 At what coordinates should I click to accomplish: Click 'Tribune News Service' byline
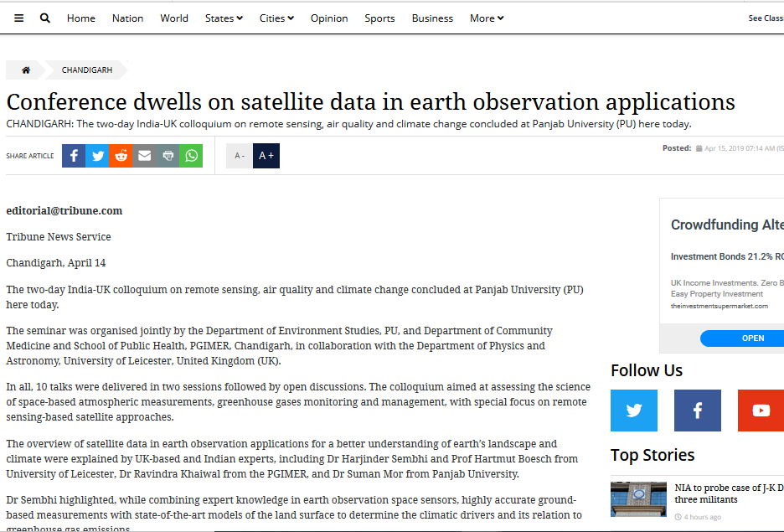(x=59, y=237)
